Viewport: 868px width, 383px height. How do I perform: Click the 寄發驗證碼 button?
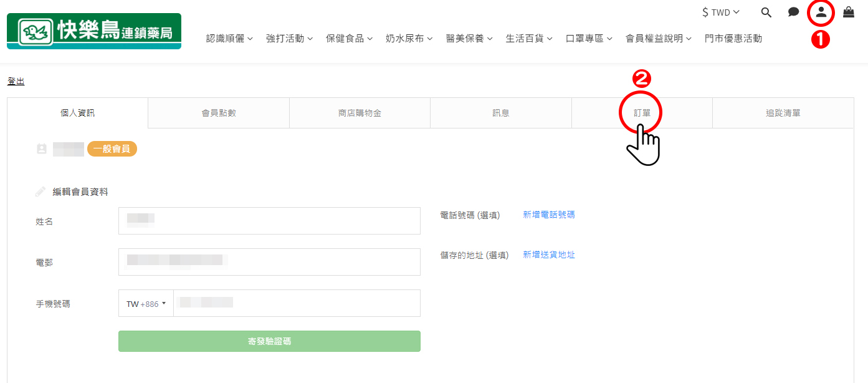pos(269,341)
